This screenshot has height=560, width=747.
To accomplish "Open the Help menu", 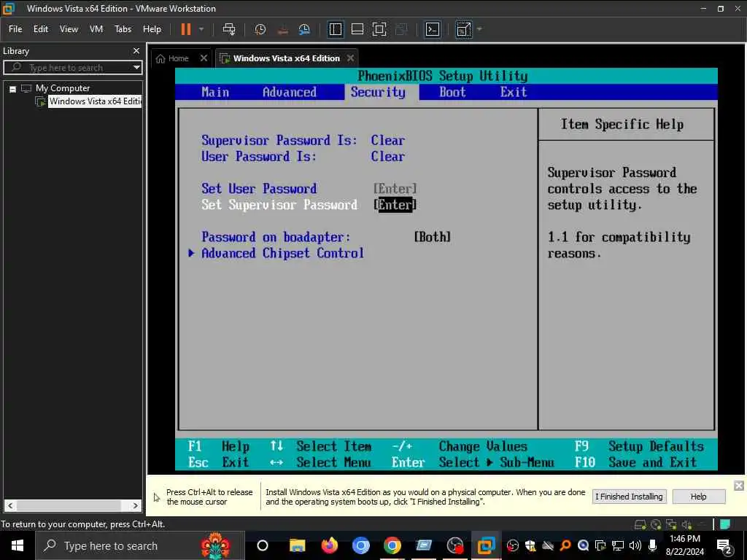I will pos(152,29).
